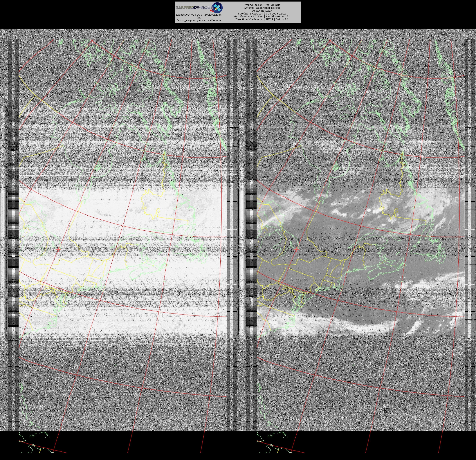
Task: Click the Raspberry-NOAA satellite logo icon
Action: click(x=217, y=7)
